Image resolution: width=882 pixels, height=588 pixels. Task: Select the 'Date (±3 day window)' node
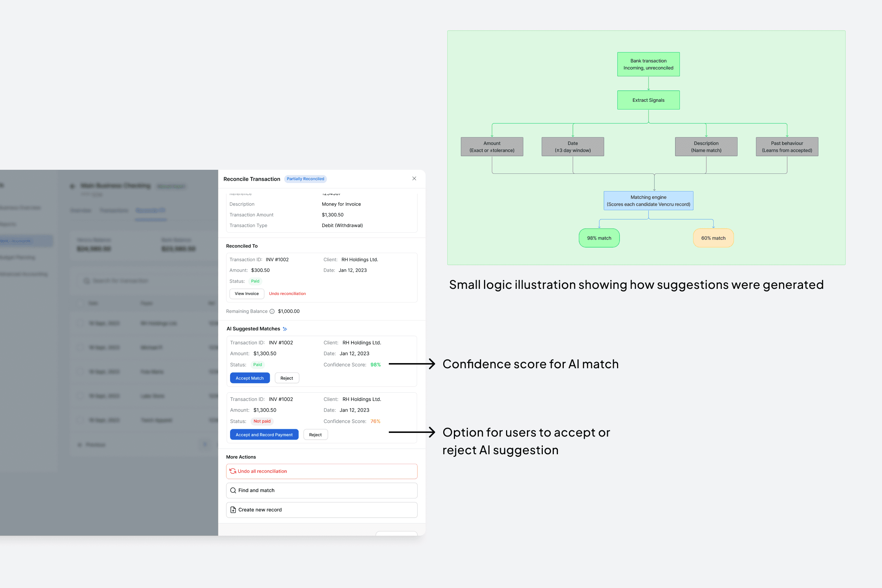573,147
